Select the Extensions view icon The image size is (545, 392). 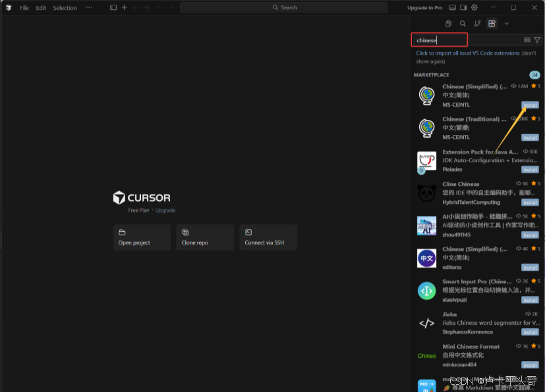pos(492,23)
